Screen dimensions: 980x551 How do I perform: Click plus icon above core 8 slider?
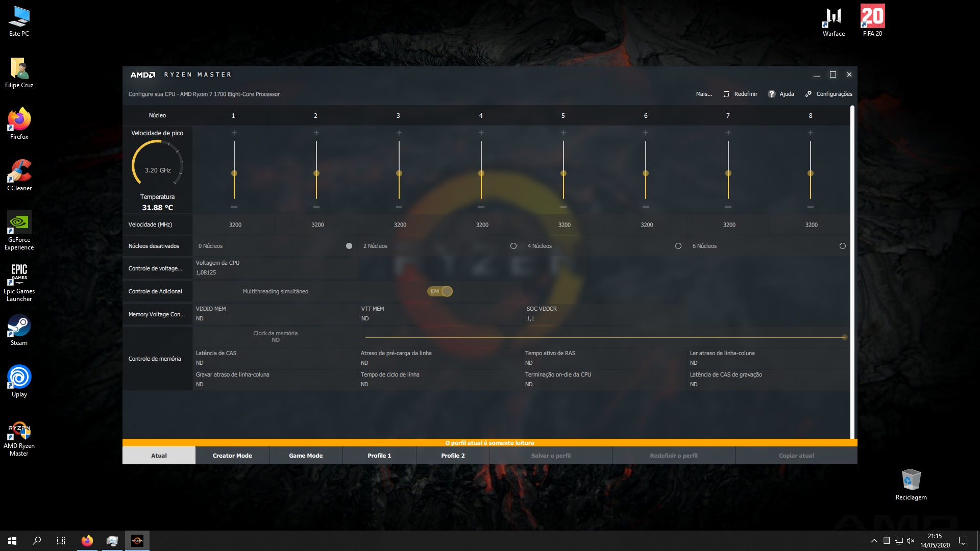pyautogui.click(x=811, y=133)
